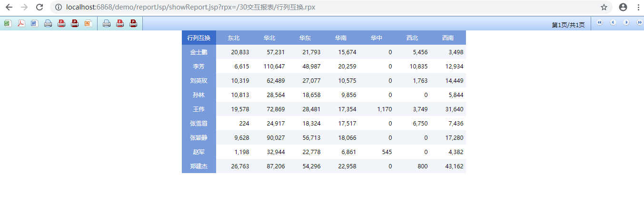
Task: Click the page indicator 第1页/共1页
Action: [568, 25]
